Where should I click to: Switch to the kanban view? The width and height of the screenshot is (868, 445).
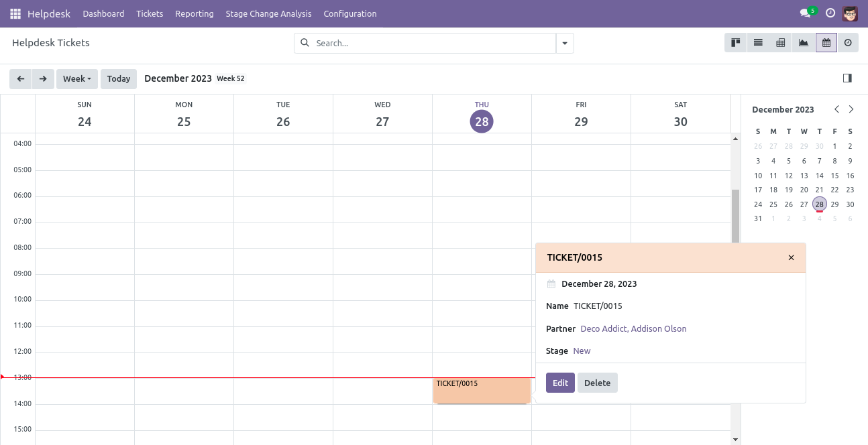[x=735, y=43]
